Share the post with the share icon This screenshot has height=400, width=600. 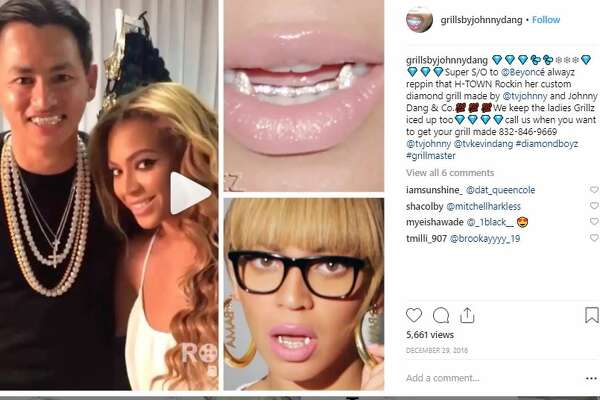(467, 315)
